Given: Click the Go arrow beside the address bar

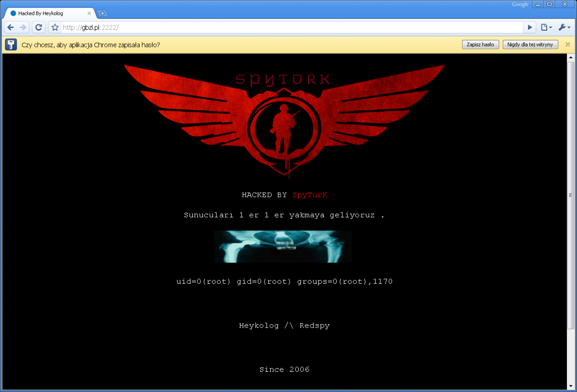Looking at the screenshot, I should pos(530,27).
